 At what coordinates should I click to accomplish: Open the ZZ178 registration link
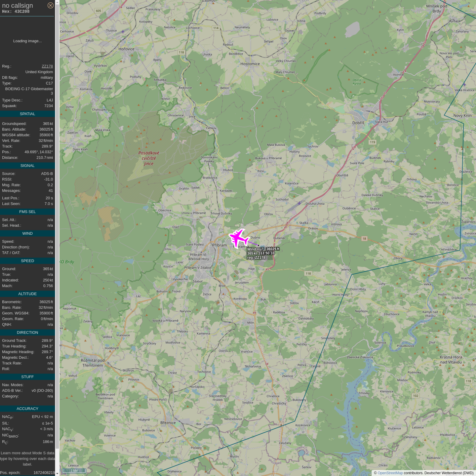(x=47, y=66)
